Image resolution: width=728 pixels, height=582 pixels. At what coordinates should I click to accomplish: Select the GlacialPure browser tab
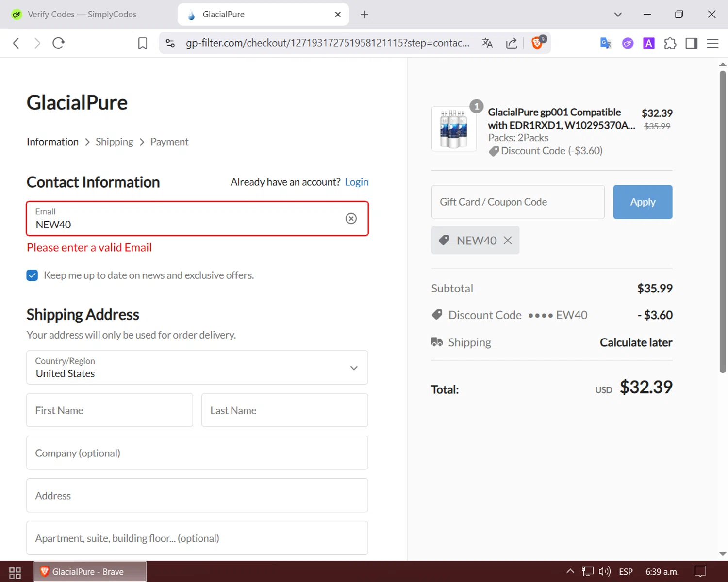coord(262,15)
